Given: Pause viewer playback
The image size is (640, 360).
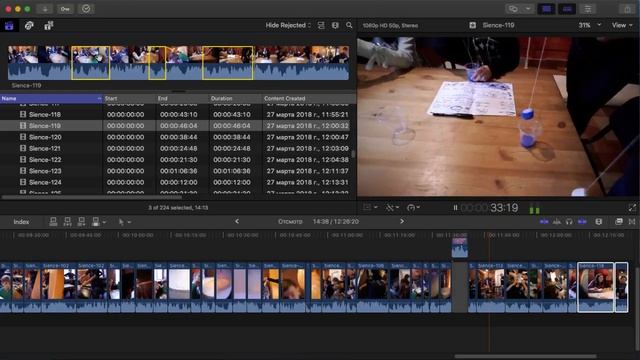Looking at the screenshot, I should [x=456, y=208].
